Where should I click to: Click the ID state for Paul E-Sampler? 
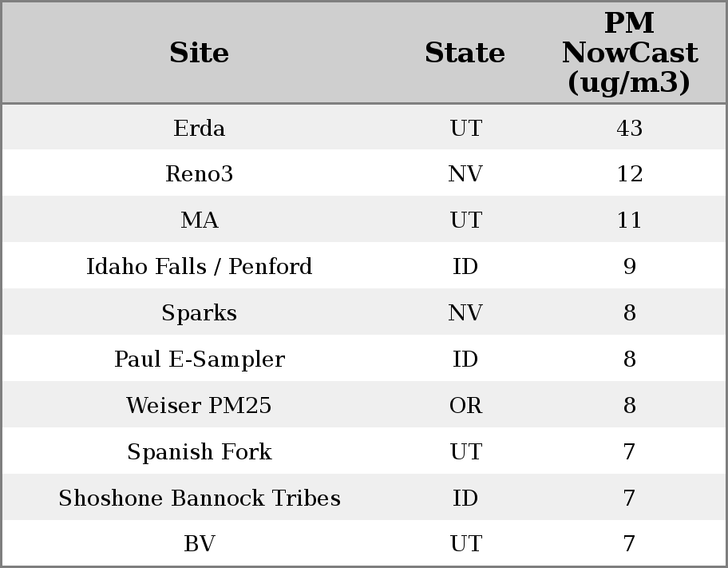[x=465, y=359]
